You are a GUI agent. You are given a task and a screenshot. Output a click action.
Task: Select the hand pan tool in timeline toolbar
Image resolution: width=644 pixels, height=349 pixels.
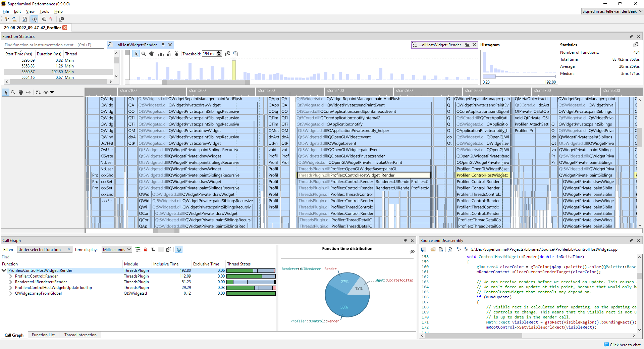click(21, 92)
